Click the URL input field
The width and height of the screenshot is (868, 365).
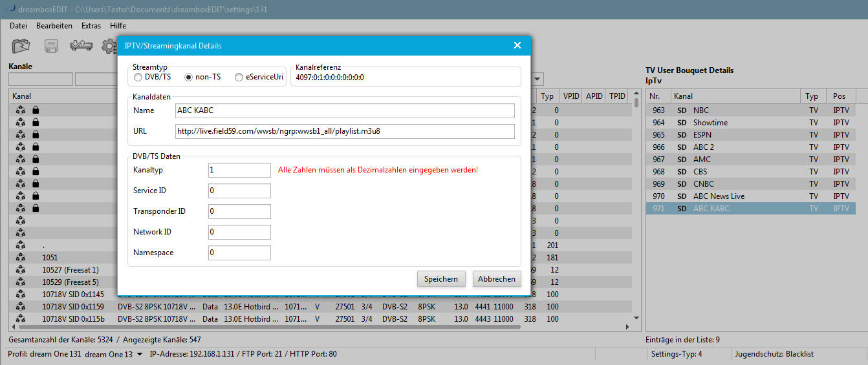[x=345, y=131]
